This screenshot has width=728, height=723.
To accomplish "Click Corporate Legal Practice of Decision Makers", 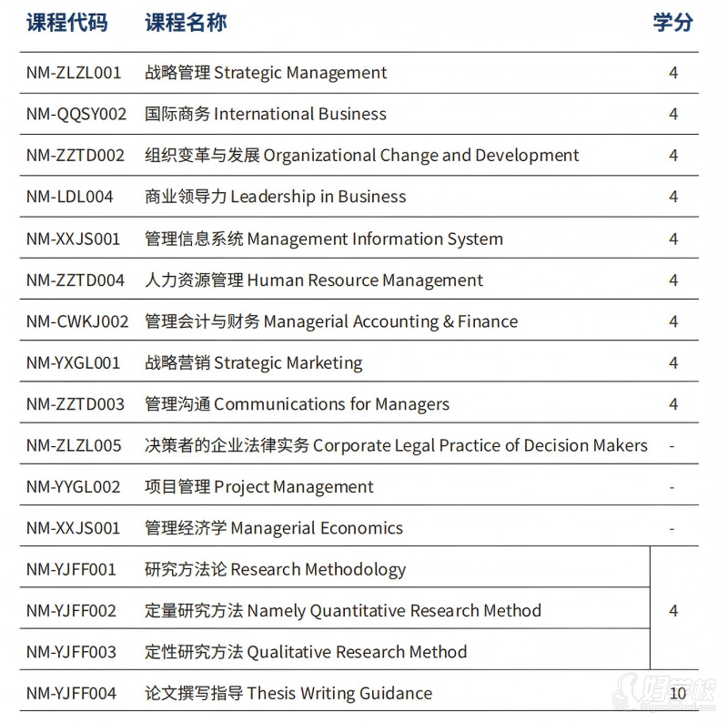I will click(x=396, y=446).
